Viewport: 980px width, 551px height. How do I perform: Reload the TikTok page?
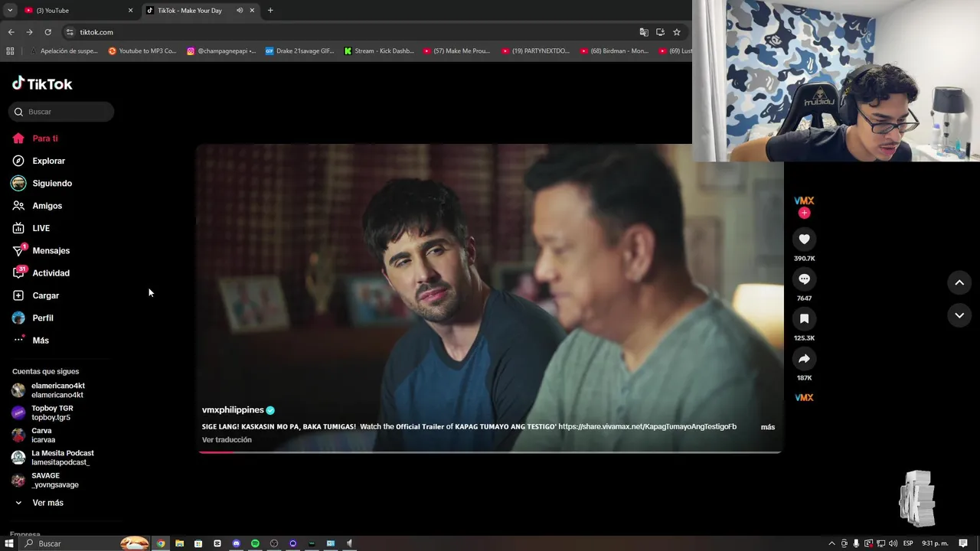click(47, 32)
